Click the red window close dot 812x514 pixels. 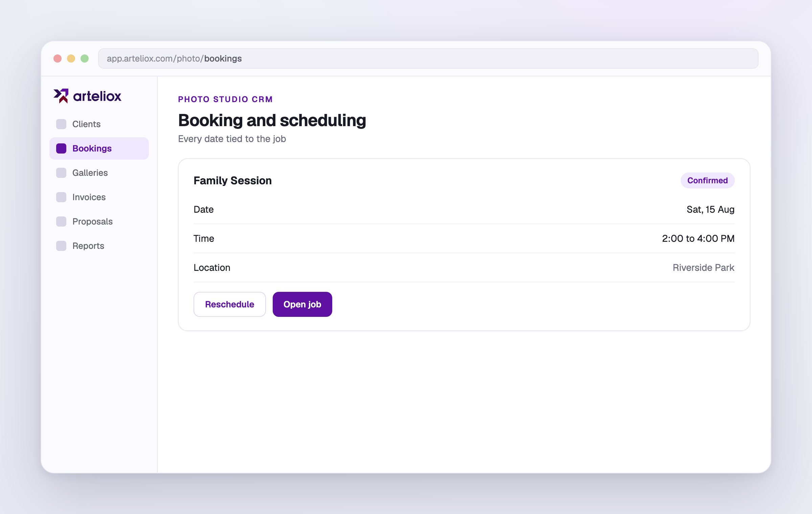click(58, 59)
